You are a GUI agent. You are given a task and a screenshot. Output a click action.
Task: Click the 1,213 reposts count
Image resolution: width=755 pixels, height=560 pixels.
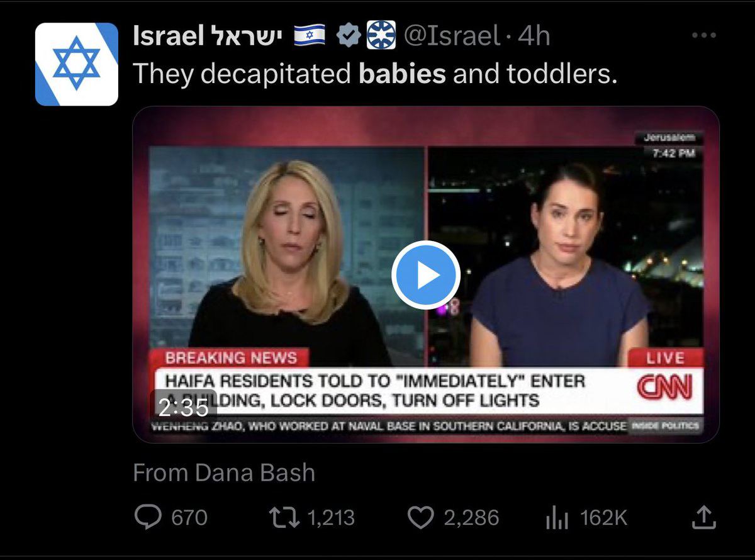point(331,518)
